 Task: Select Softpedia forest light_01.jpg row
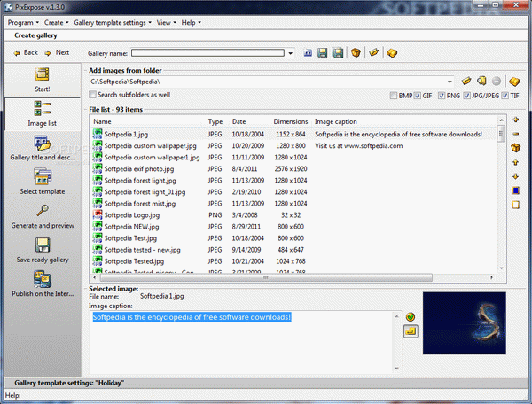coord(293,192)
